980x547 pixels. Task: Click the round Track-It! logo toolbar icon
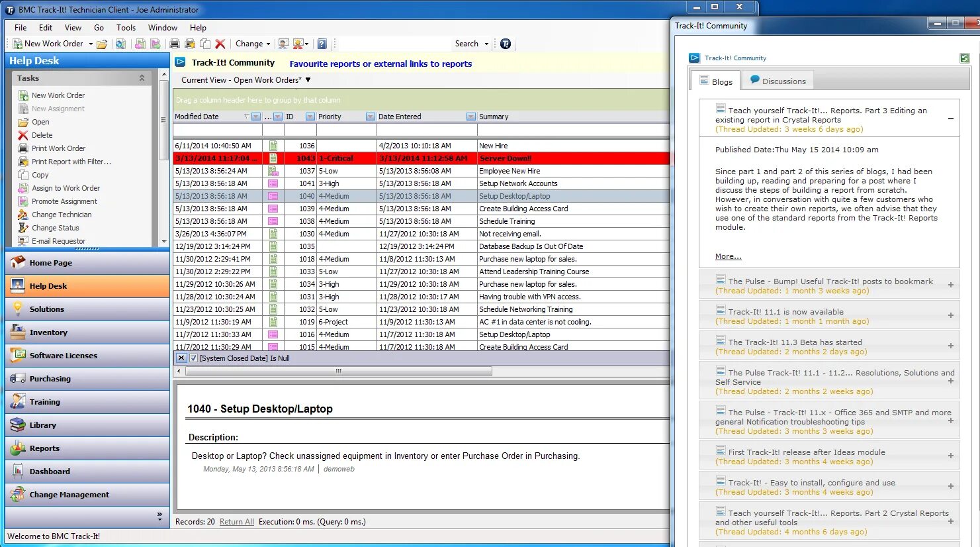point(506,44)
